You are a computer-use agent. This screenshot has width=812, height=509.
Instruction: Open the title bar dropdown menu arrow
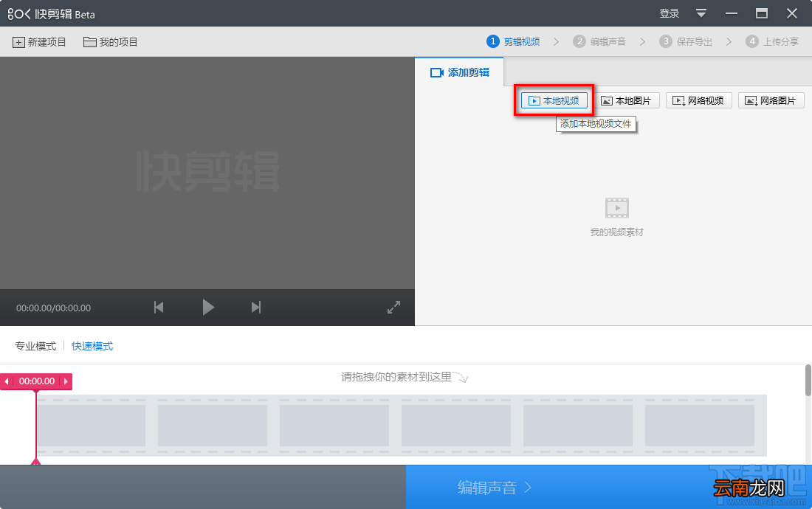pyautogui.click(x=701, y=13)
